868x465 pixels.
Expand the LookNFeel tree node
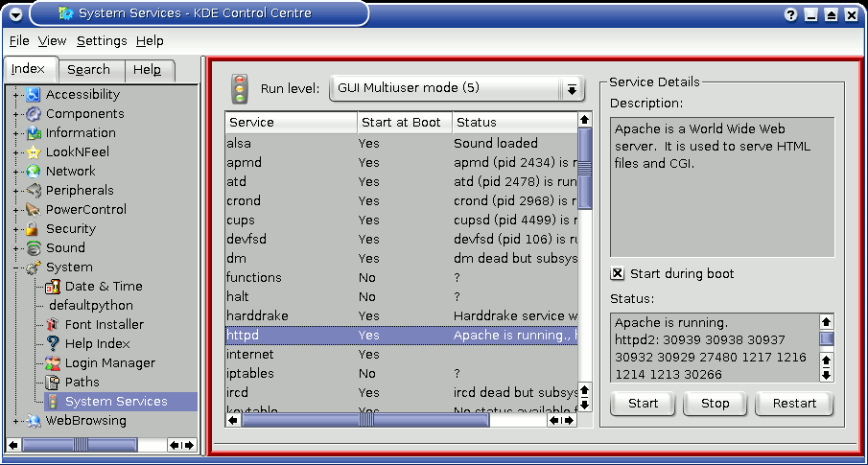(16, 152)
